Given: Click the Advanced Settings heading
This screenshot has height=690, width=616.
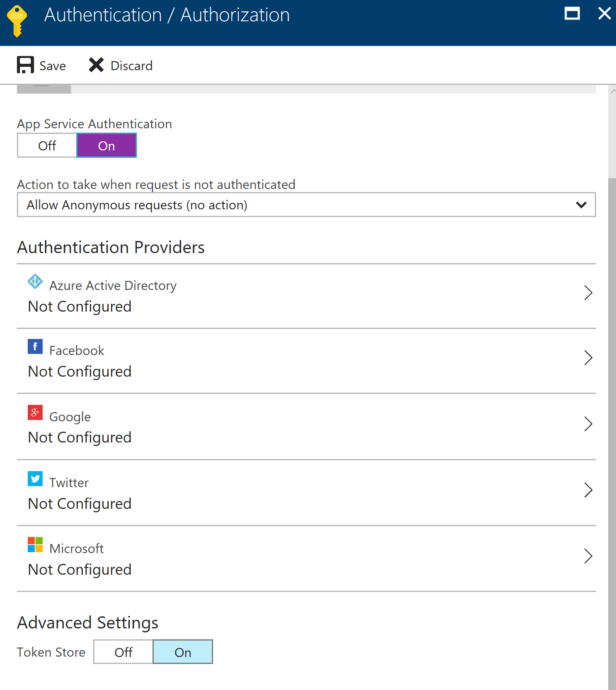Looking at the screenshot, I should coord(88,623).
